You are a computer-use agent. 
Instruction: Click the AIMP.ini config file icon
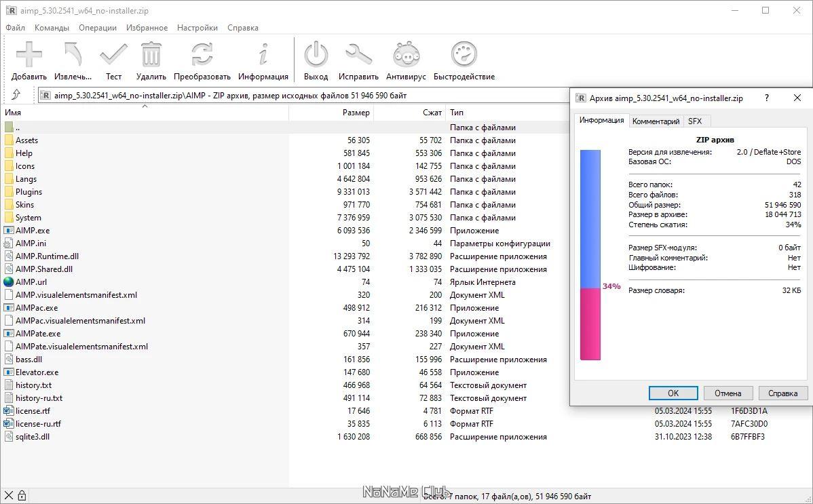(x=8, y=244)
